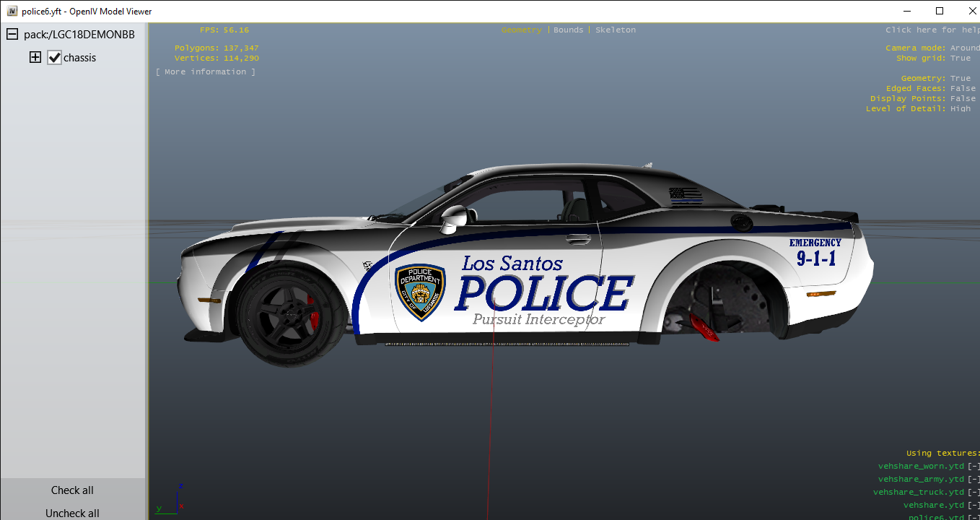The height and width of the screenshot is (520, 980).
Task: Click the [-] next to vehshare.ytd
Action: (974, 506)
